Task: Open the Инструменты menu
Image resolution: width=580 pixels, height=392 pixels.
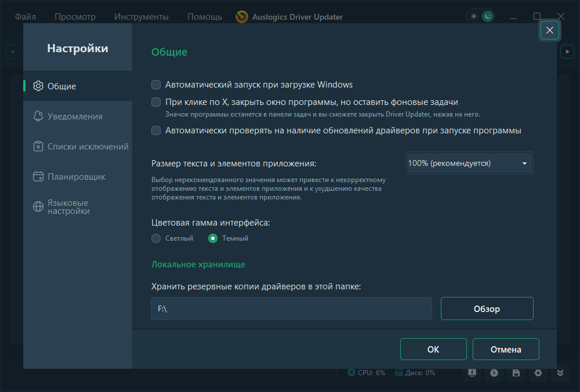Action: pos(142,17)
